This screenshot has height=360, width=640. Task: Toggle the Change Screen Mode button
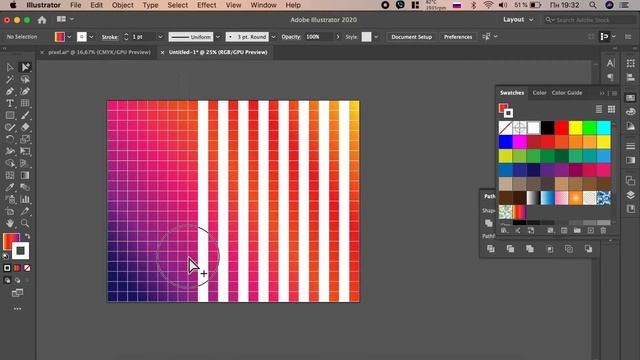coord(17,293)
